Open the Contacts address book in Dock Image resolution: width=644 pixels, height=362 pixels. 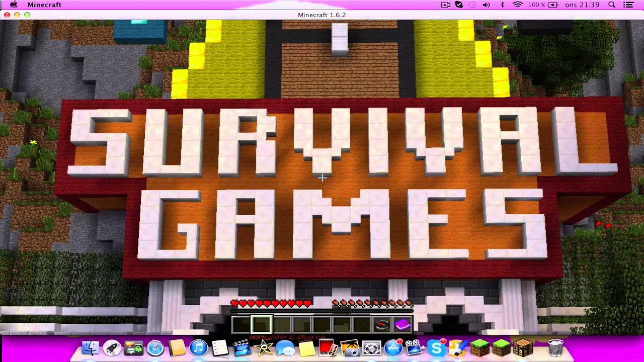click(x=177, y=348)
